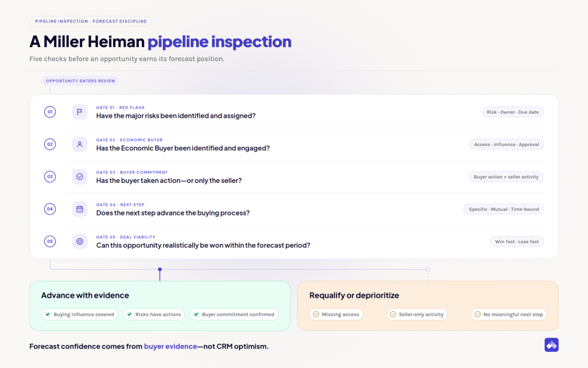This screenshot has width=588, height=368.
Task: Click the Buyer commitment confirmed check chip
Action: point(234,315)
